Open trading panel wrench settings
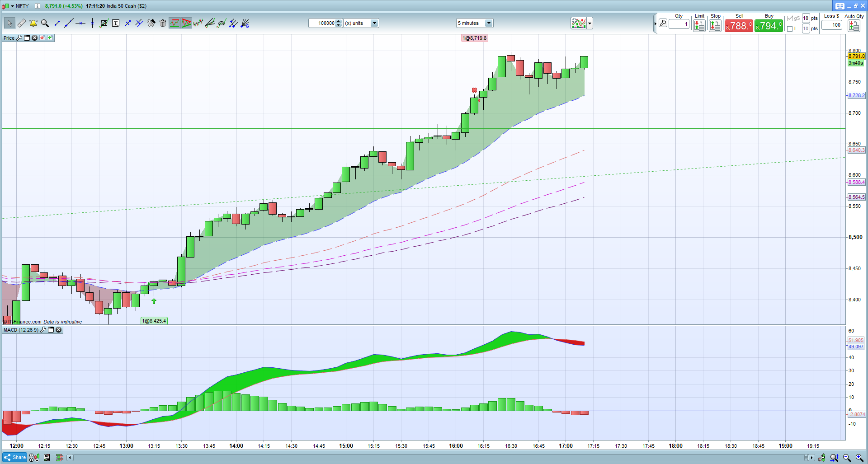The width and height of the screenshot is (868, 464). 663,23
